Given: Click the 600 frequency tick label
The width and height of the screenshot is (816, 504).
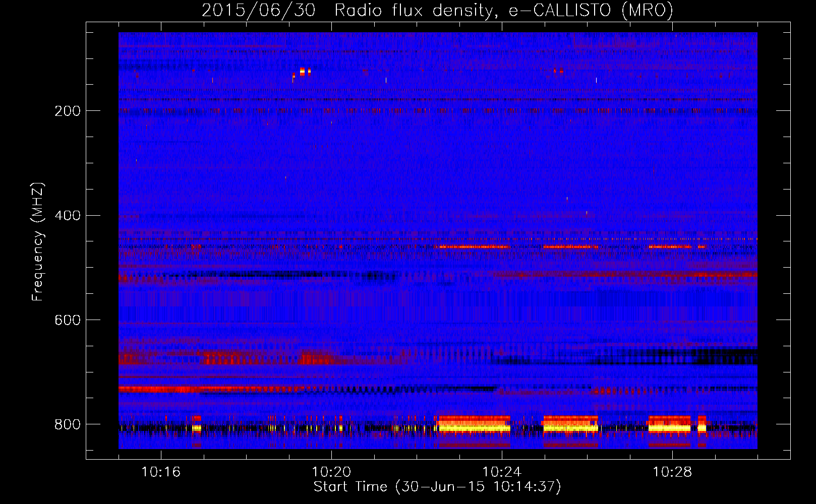Looking at the screenshot, I should pos(68,320).
